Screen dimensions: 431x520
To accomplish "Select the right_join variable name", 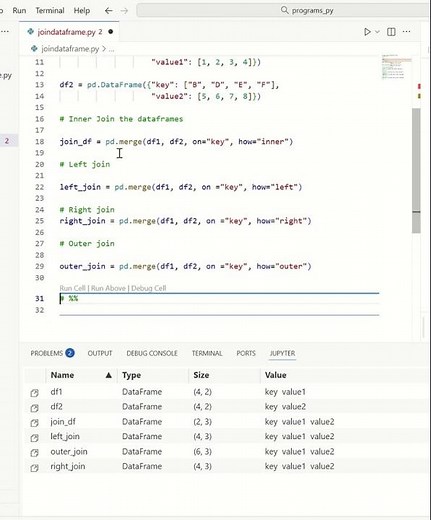I will [68, 466].
